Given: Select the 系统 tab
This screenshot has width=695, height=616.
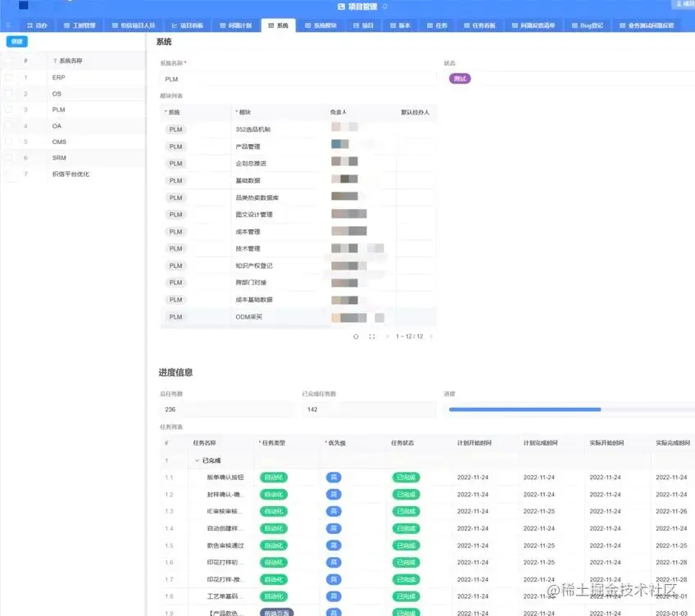Looking at the screenshot, I should (x=278, y=25).
